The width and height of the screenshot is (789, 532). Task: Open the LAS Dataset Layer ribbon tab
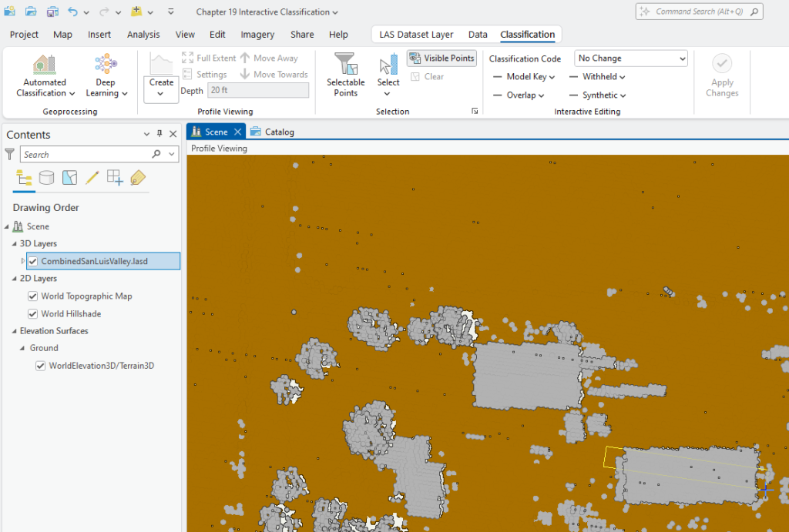tap(417, 34)
